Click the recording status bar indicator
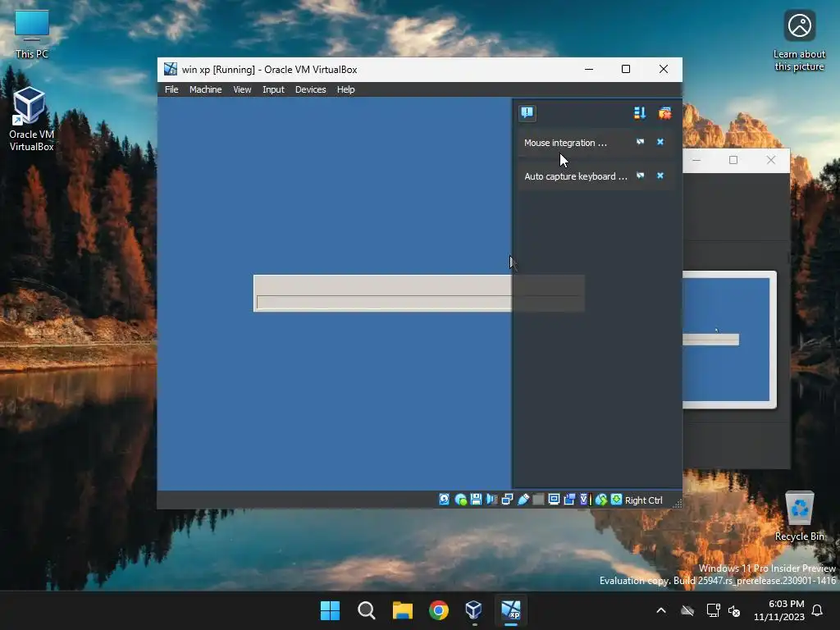Screen dimensions: 840x630 click(x=569, y=500)
